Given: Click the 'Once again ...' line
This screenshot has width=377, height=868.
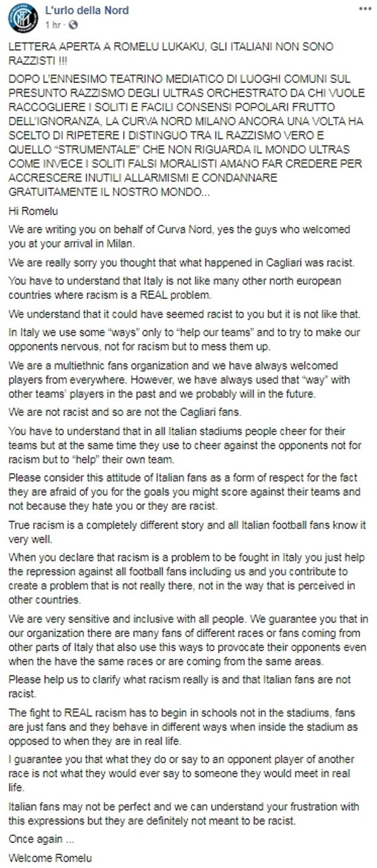Looking at the screenshot, I should 35,839.
